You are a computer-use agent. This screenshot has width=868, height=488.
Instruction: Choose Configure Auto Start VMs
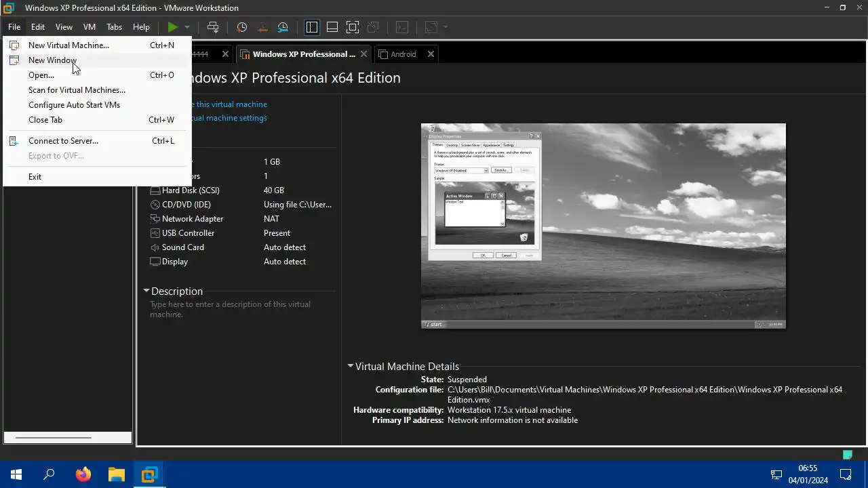[x=98, y=105]
